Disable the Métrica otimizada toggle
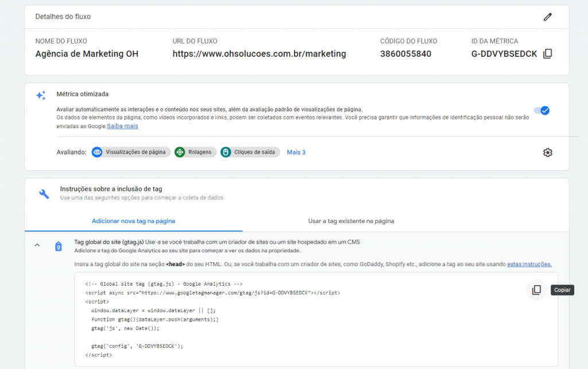Viewport: 588px width, 369px height. (x=542, y=110)
